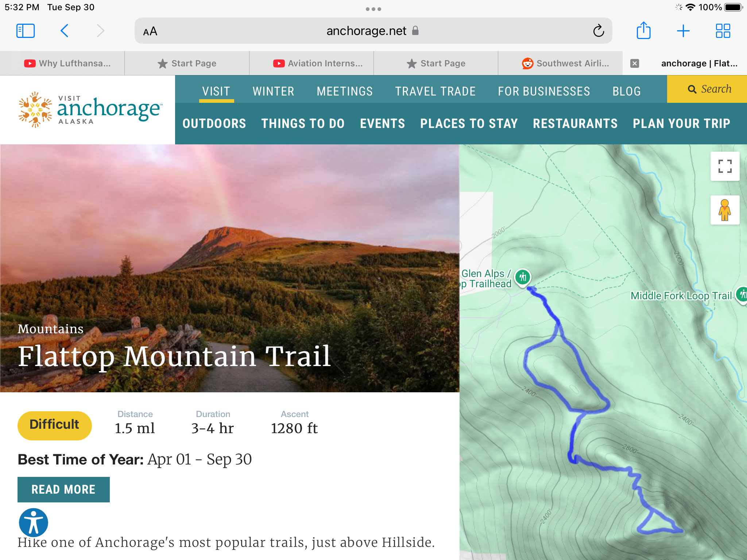This screenshot has width=747, height=560.
Task: Go back to the previous page
Action: click(65, 31)
